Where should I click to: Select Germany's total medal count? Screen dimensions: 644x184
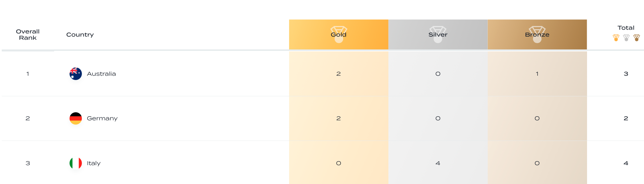click(x=626, y=118)
